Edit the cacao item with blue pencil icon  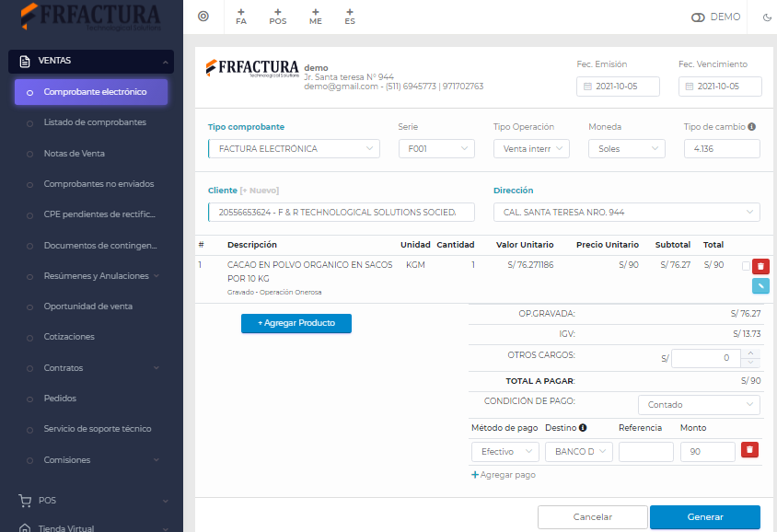pyautogui.click(x=760, y=286)
